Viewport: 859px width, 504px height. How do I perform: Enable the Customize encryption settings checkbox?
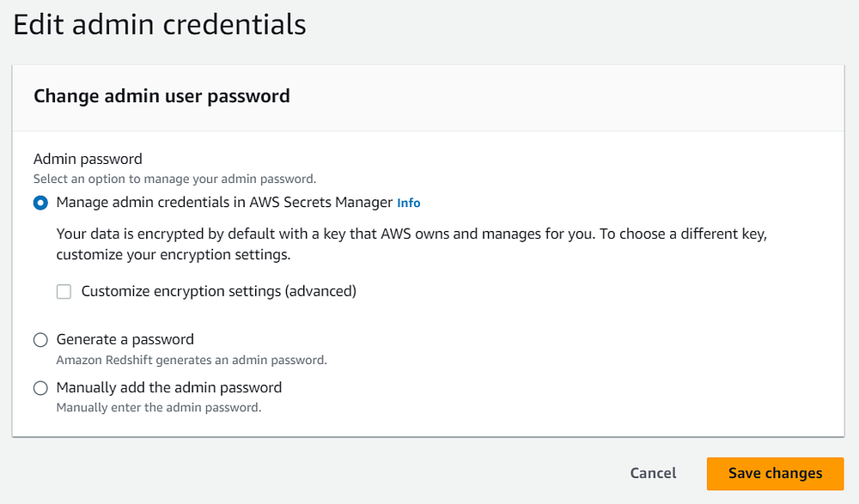[64, 292]
